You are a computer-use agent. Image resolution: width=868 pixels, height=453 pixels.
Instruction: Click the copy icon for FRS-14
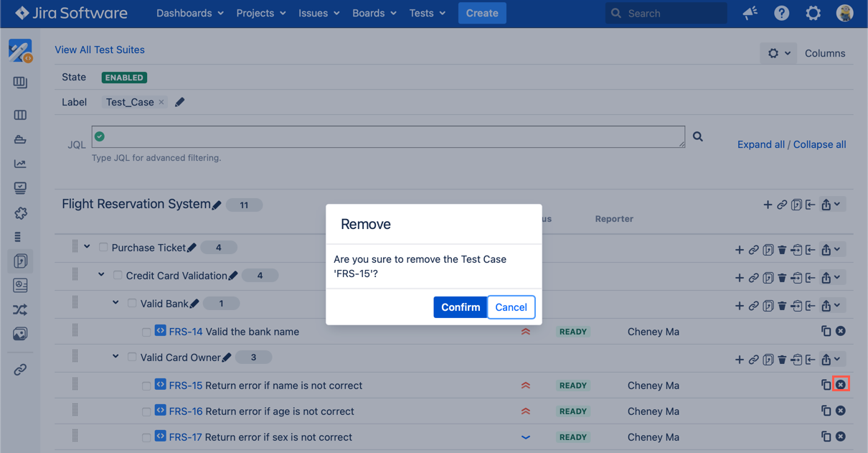(x=826, y=331)
